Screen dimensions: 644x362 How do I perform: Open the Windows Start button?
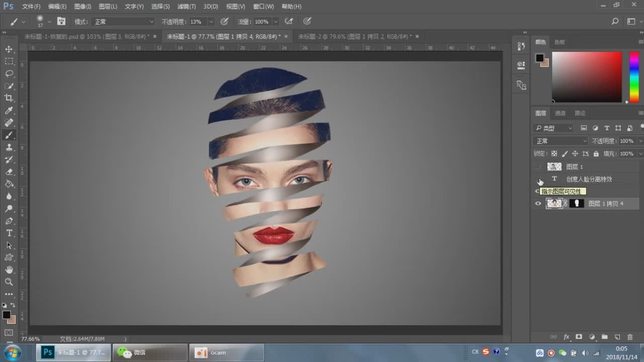[x=12, y=352]
